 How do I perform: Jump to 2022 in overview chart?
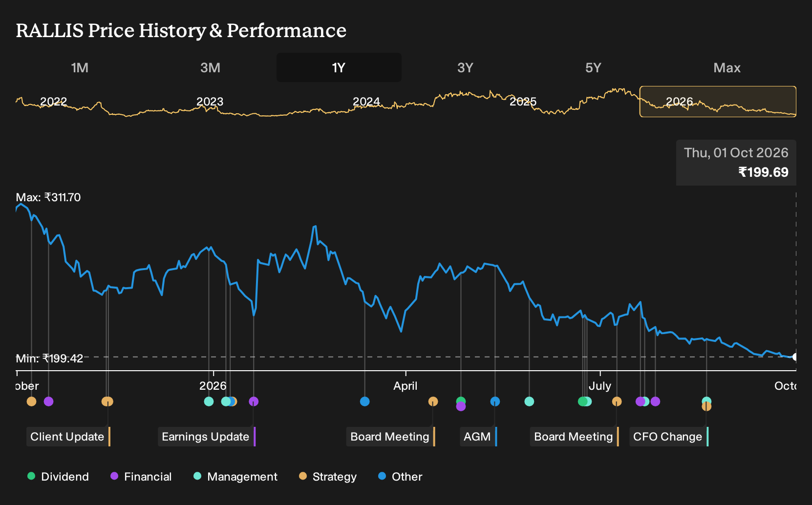53,102
